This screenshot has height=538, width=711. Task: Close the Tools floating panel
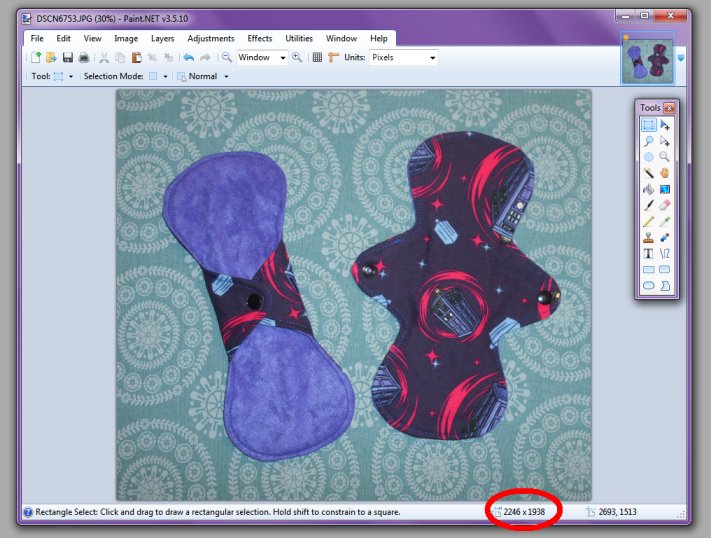(669, 107)
